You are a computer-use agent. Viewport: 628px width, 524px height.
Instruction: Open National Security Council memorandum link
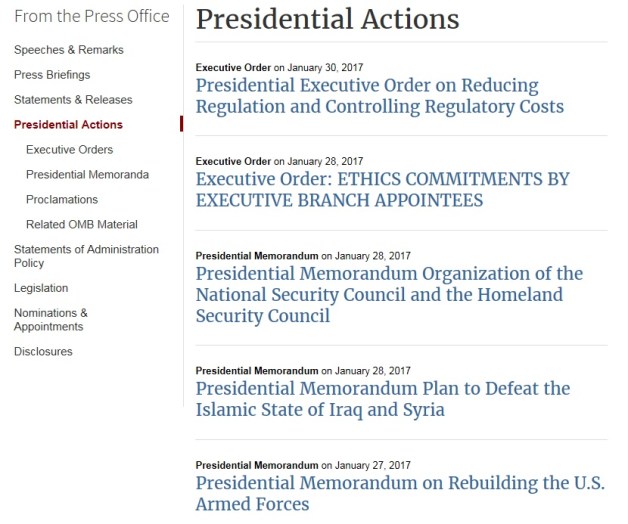389,294
